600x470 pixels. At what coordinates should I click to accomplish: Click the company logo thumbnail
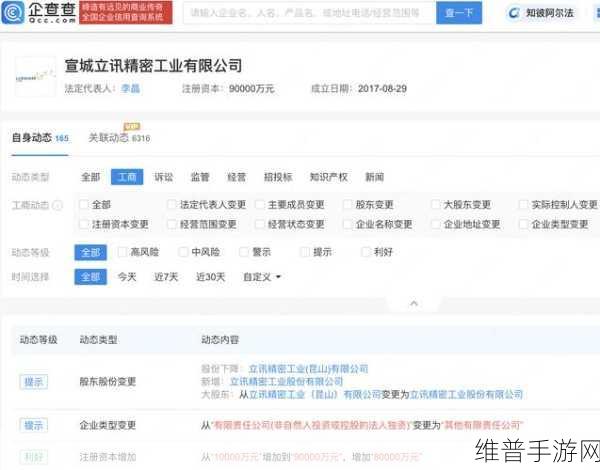35,77
